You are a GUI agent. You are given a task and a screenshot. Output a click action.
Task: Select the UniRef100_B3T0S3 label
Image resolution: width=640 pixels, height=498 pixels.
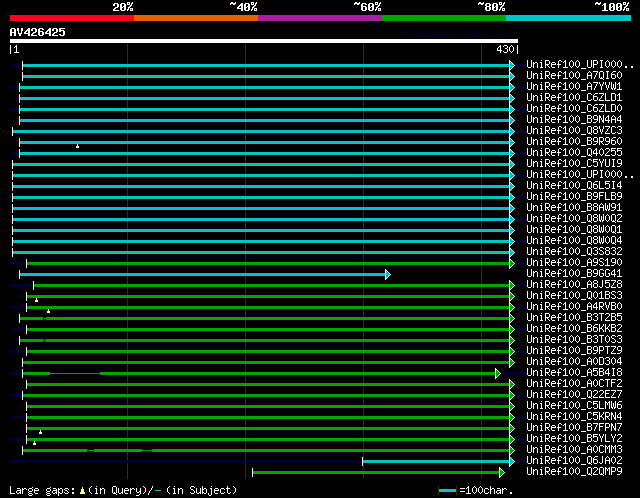tap(574, 340)
